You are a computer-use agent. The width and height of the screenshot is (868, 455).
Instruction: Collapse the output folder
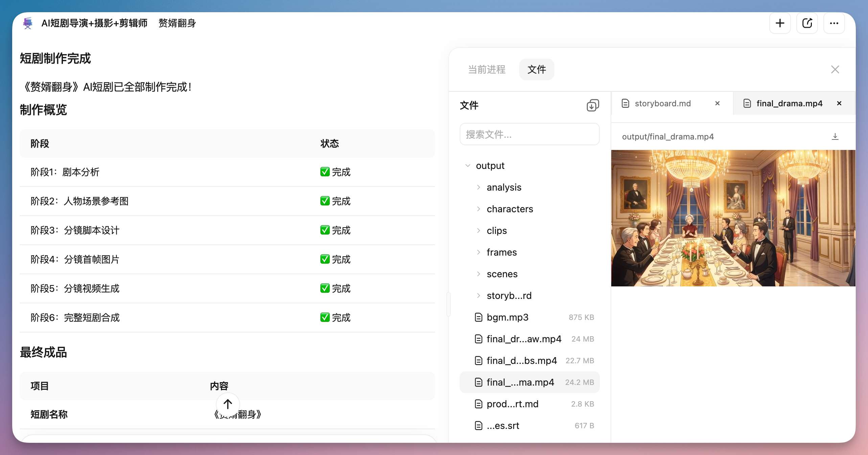click(x=468, y=166)
